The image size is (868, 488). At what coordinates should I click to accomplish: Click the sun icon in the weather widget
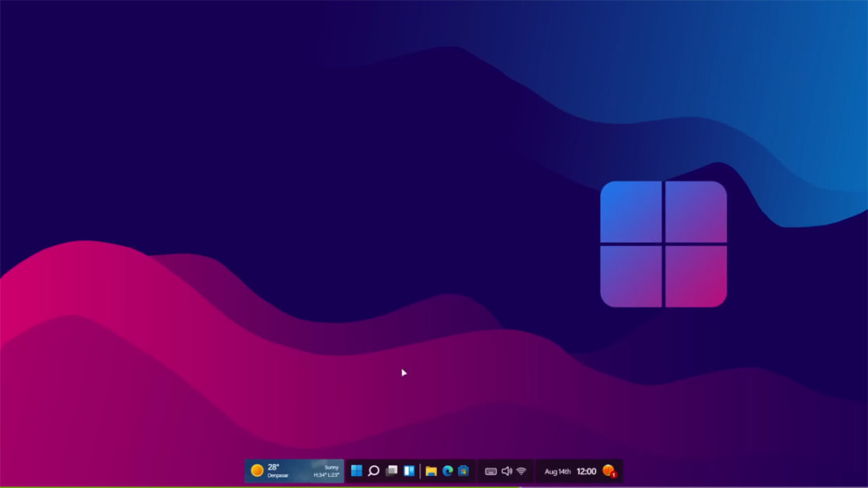pos(256,470)
